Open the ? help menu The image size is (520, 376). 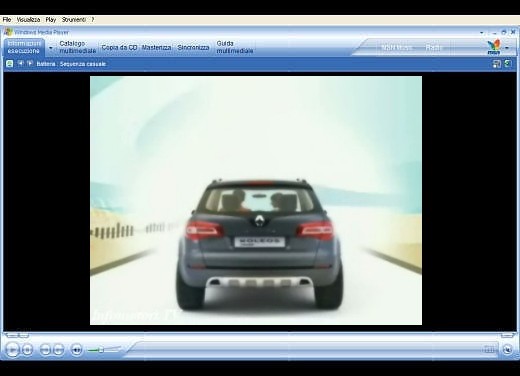coord(93,20)
